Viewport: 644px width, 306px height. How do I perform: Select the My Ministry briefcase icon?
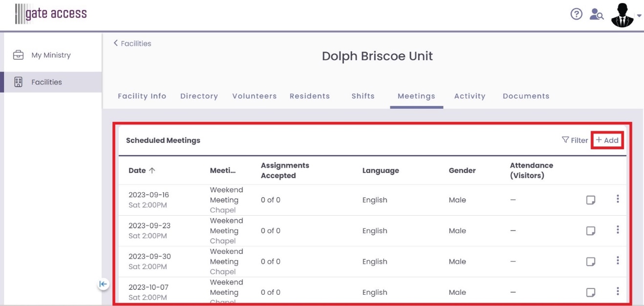(18, 55)
